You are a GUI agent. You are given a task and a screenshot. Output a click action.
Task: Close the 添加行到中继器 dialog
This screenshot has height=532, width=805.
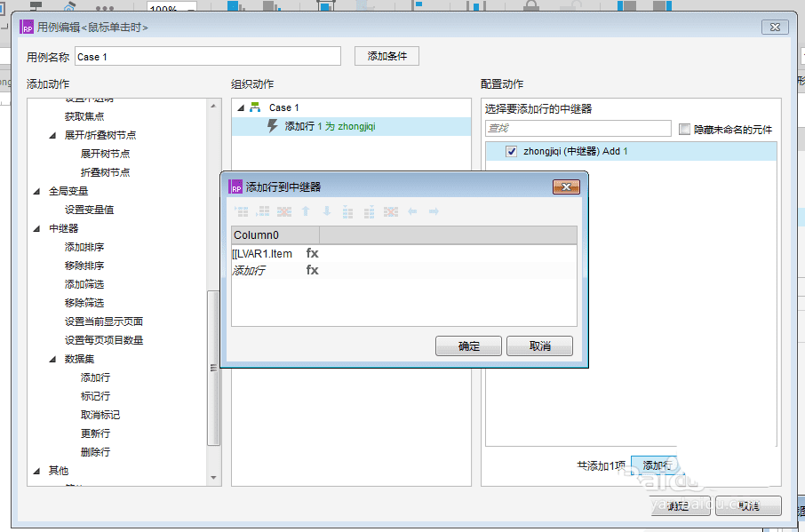(x=566, y=187)
